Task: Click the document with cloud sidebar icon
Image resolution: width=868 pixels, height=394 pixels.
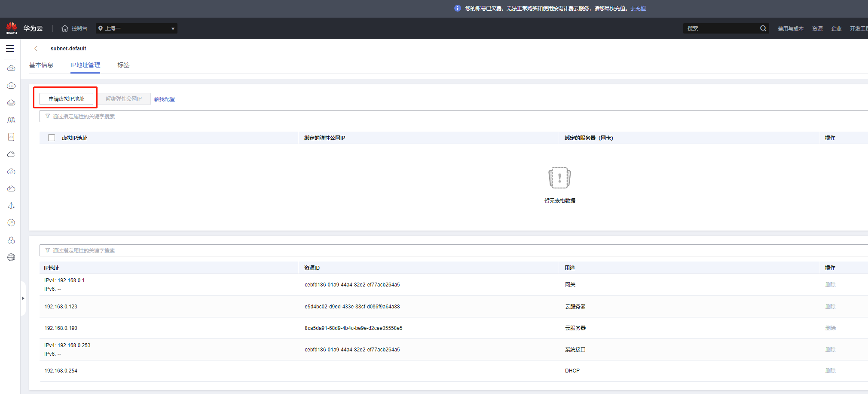Action: [x=11, y=137]
